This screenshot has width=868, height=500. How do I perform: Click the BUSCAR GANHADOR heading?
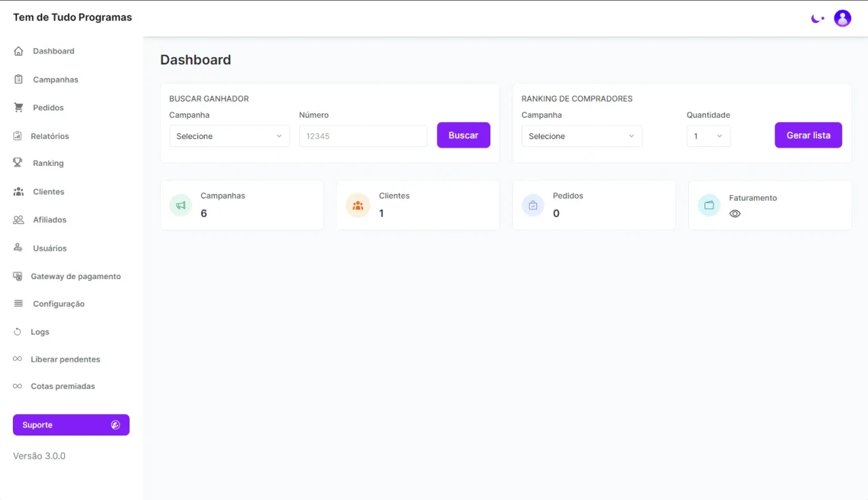point(209,98)
